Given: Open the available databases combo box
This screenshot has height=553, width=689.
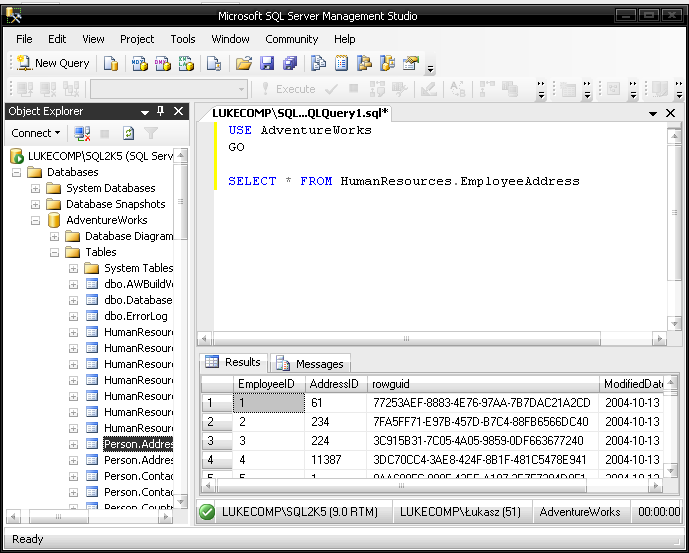Looking at the screenshot, I should pyautogui.click(x=169, y=89).
